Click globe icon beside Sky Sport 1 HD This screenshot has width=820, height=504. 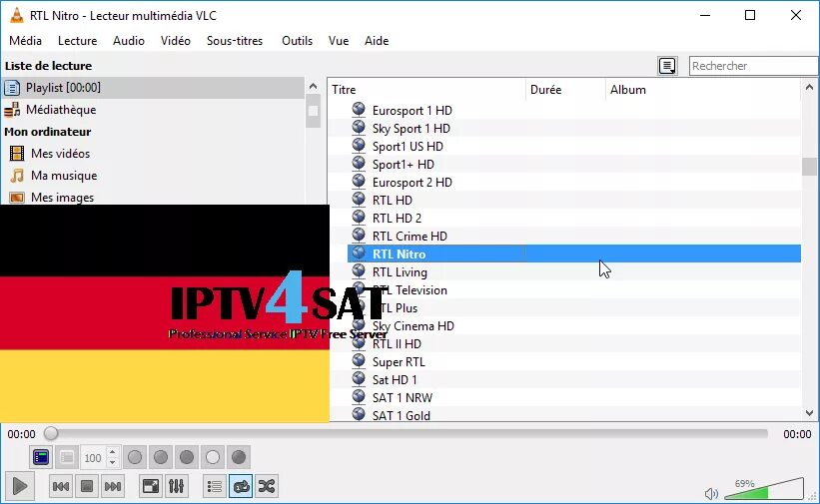point(359,127)
